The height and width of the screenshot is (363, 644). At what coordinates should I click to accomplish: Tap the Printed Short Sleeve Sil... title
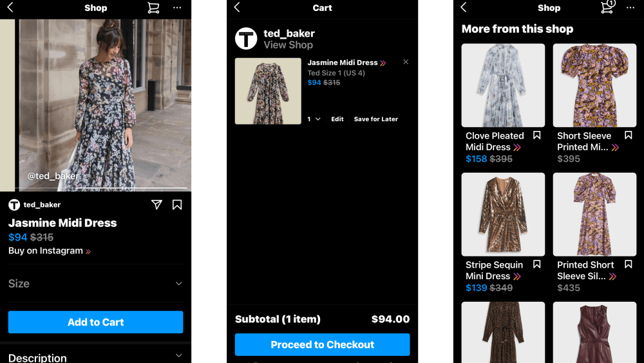pyautogui.click(x=587, y=271)
